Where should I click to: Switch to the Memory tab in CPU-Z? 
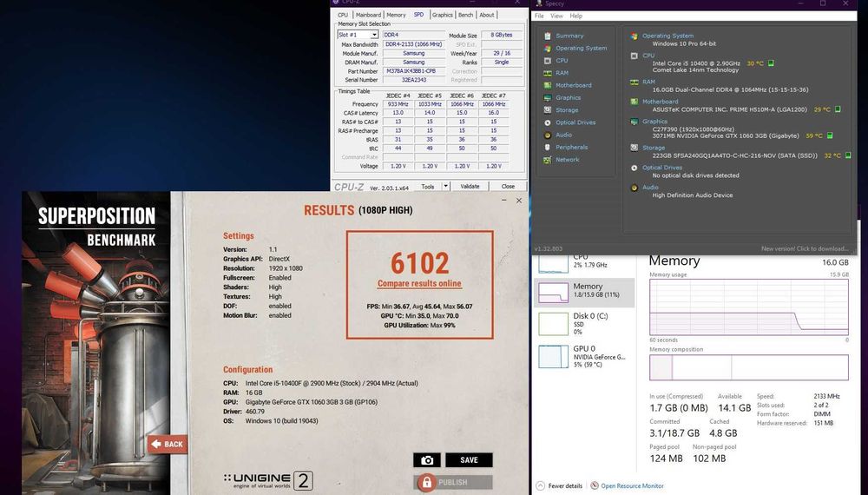click(x=396, y=15)
